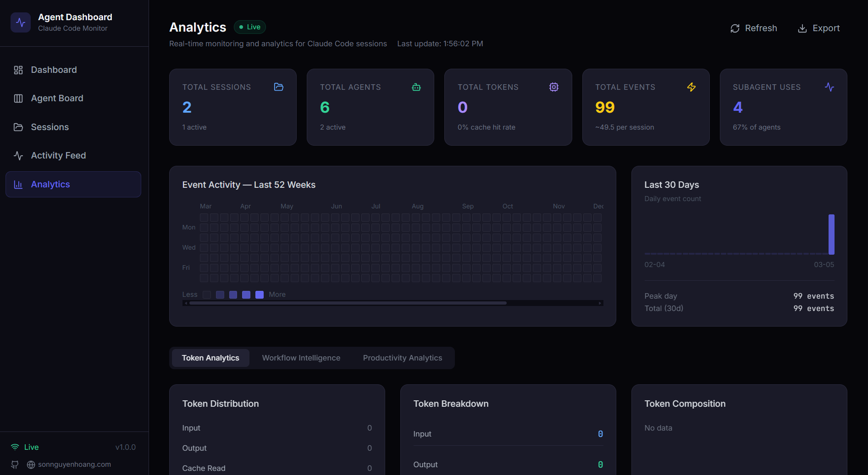Screen dimensions: 868x475
Task: Click the Agent Dashboard logo icon
Action: point(21,22)
